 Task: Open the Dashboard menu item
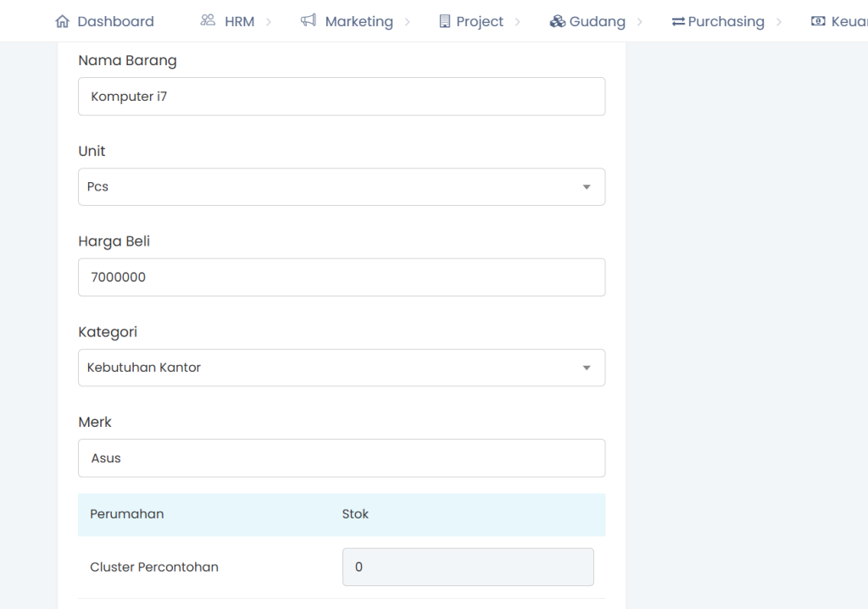tap(115, 21)
